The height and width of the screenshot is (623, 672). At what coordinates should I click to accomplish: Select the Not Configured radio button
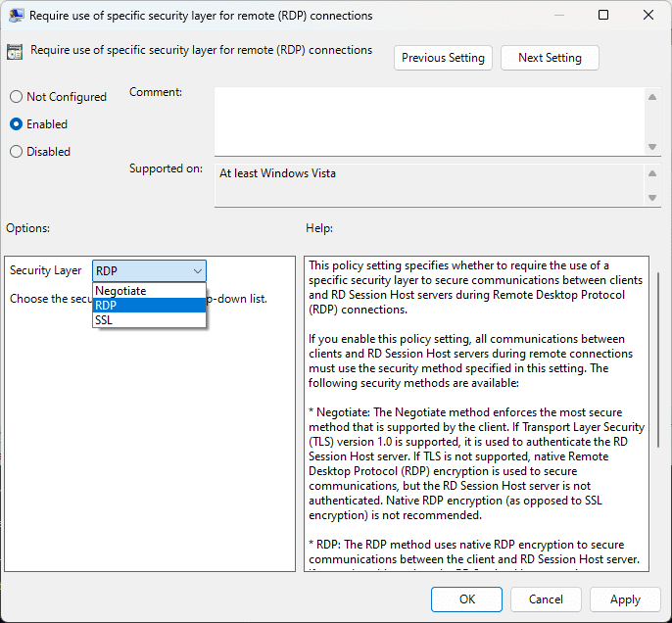click(x=16, y=97)
